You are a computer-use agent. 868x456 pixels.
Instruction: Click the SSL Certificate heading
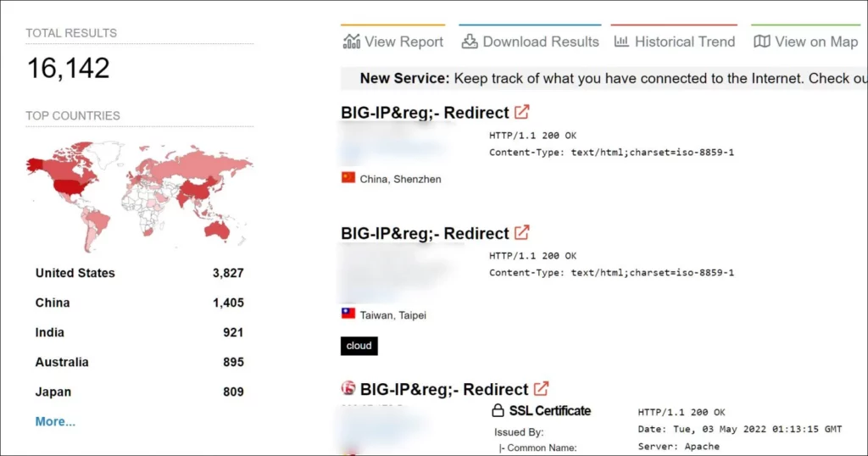tap(549, 410)
